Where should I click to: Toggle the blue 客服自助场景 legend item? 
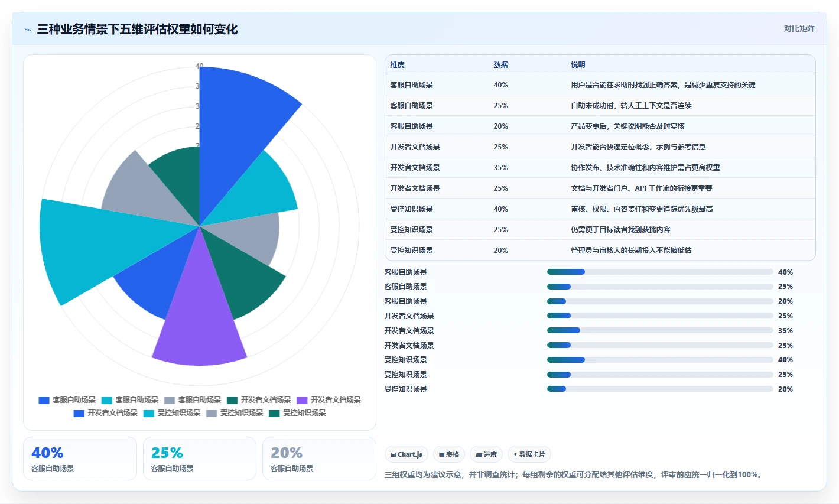coord(67,400)
